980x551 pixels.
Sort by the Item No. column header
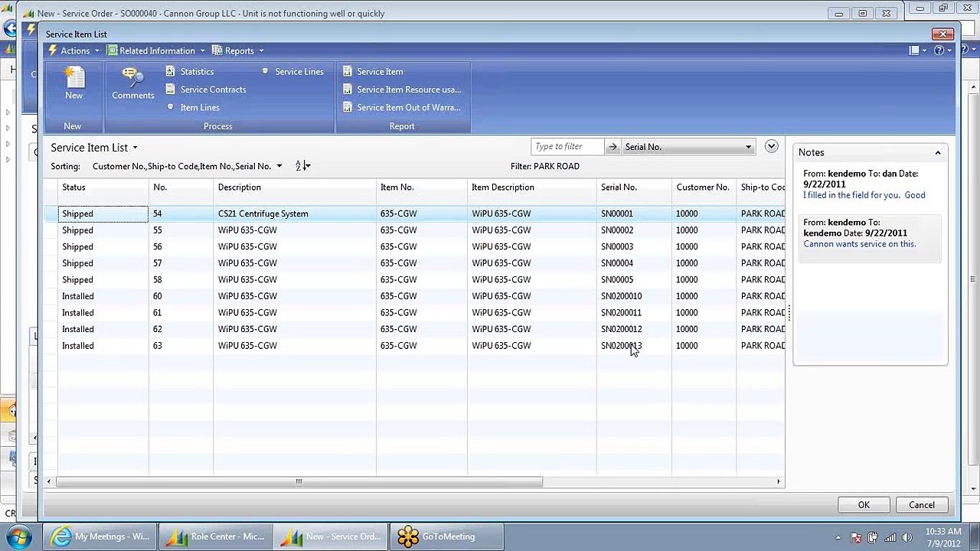pos(421,187)
